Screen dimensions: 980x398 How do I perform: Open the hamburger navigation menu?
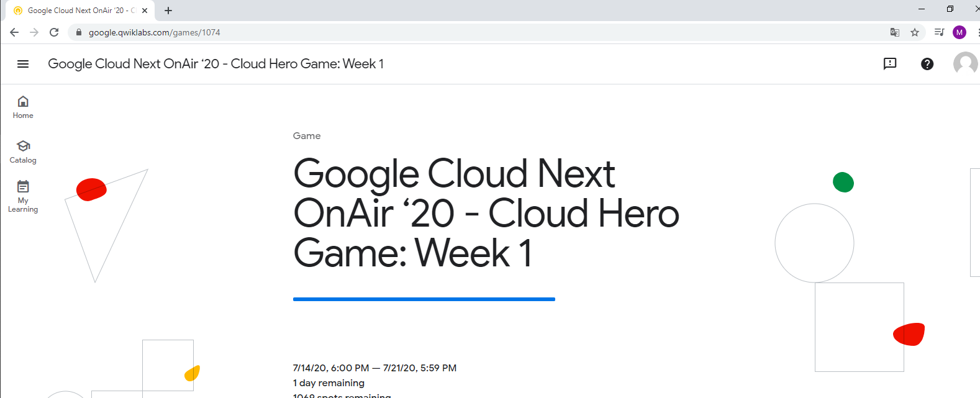click(x=23, y=64)
